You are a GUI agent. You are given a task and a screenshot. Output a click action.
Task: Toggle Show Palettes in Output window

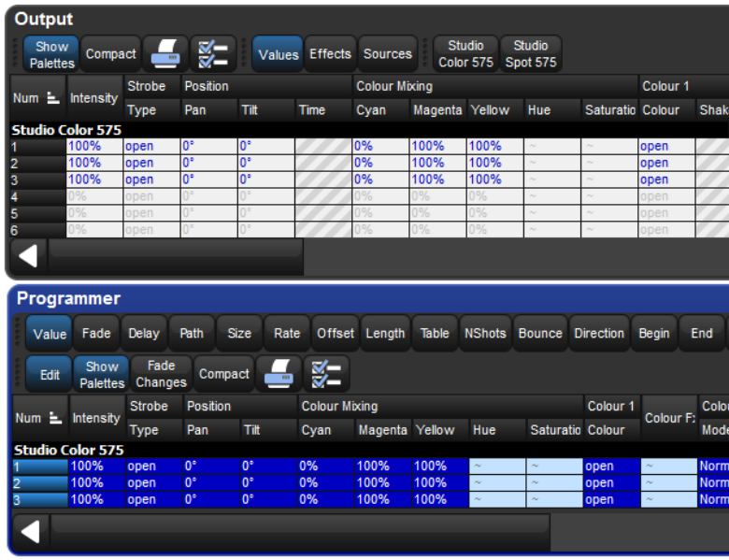click(x=51, y=54)
